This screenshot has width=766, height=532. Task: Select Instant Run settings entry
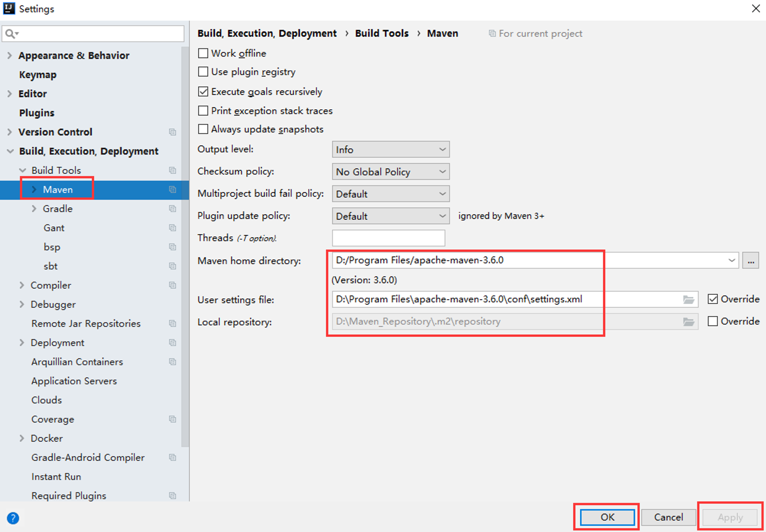click(x=56, y=477)
